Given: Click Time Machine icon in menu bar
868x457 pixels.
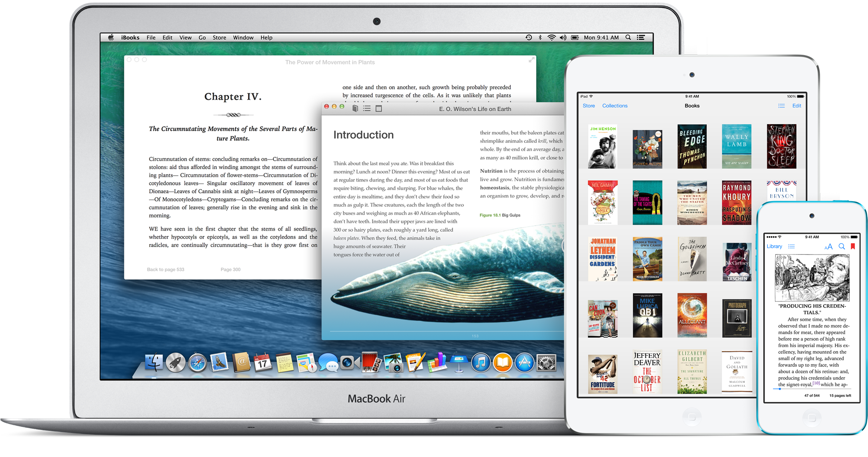Looking at the screenshot, I should [529, 38].
